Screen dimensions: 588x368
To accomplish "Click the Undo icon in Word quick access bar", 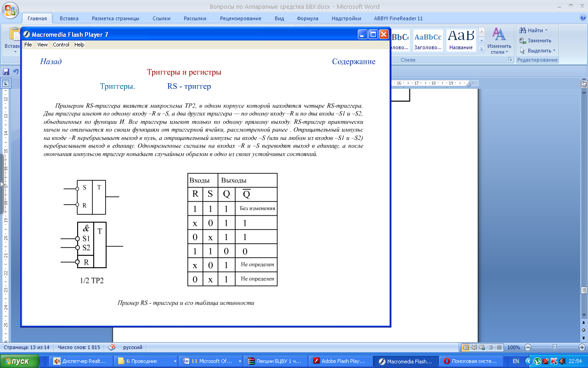I will (16, 72).
